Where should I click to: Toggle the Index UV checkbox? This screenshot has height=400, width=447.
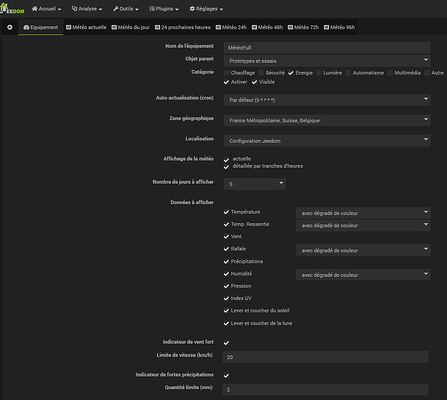tap(226, 298)
